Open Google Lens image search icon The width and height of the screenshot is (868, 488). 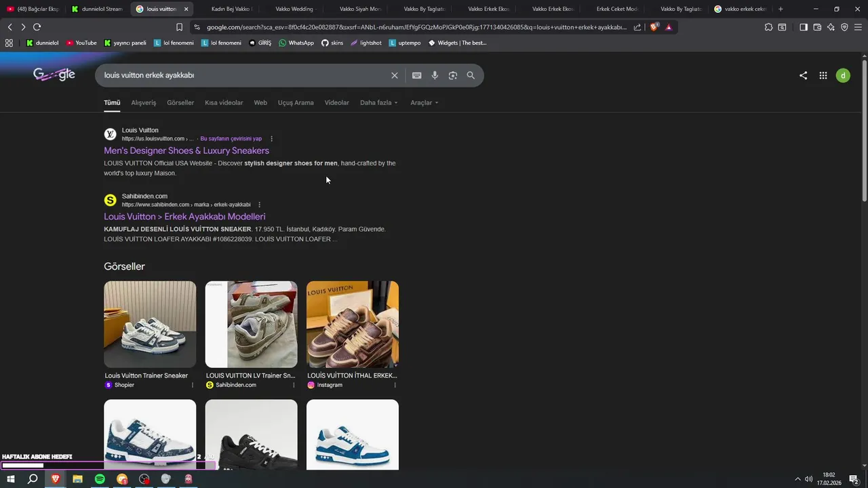point(453,75)
